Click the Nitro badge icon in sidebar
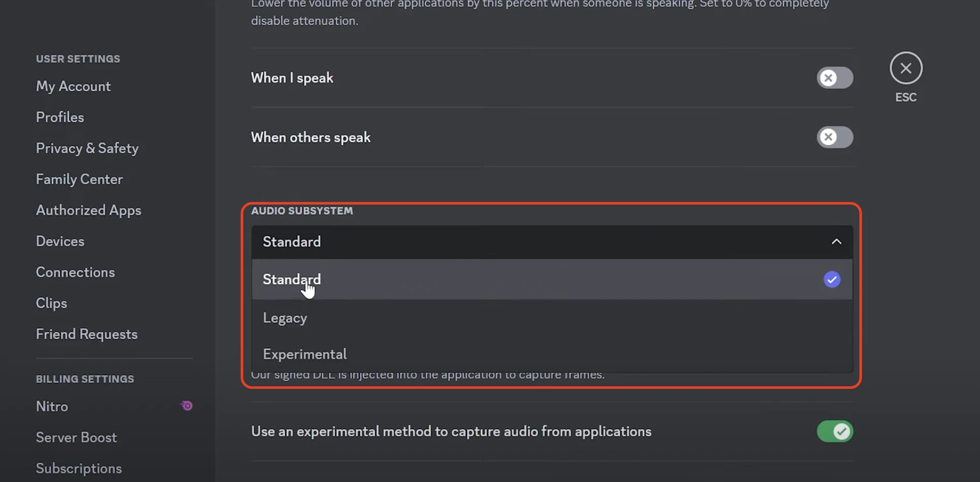980x482 pixels. (186, 406)
